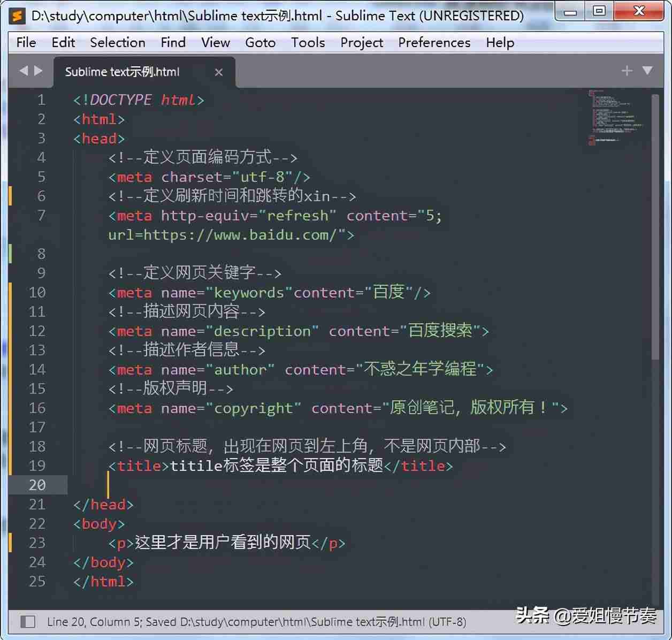
Task: Click line number 8 in gutter
Action: (x=41, y=254)
